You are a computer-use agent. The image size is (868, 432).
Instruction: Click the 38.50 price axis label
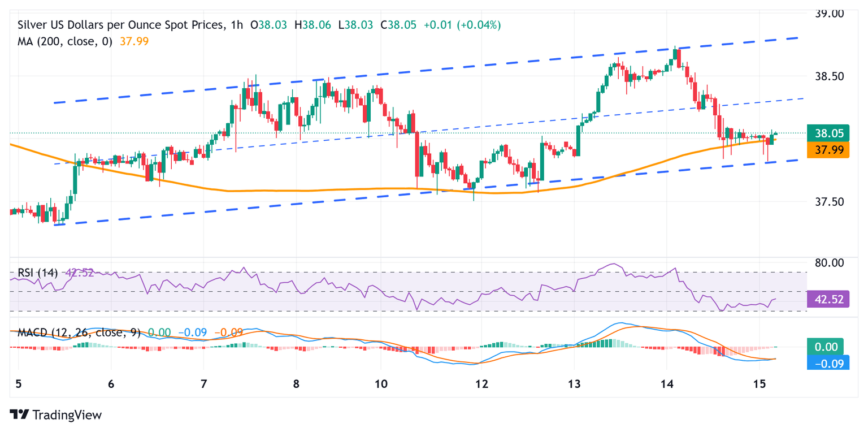[x=832, y=76]
